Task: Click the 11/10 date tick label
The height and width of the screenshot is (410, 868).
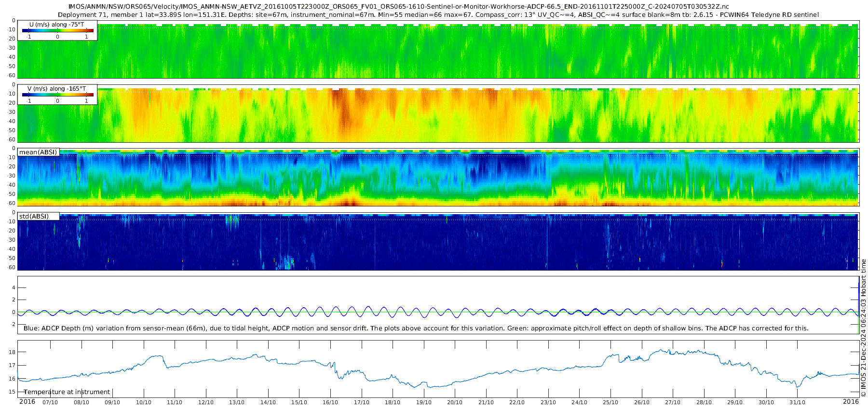Action: coord(175,402)
